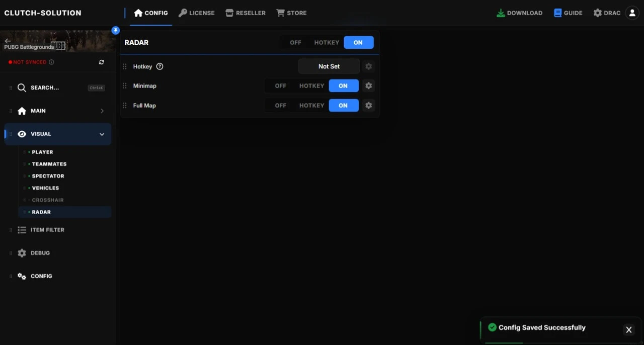Turn Radar ON

(x=358, y=43)
